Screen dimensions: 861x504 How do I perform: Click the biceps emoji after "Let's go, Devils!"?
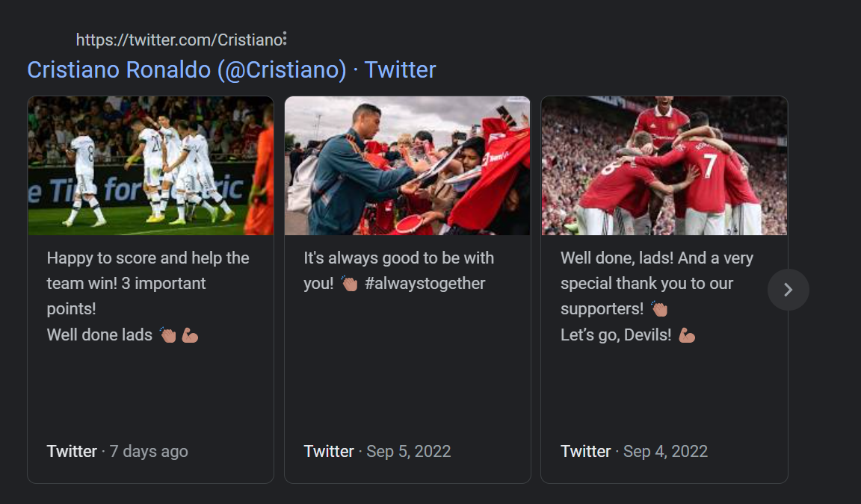coord(687,335)
